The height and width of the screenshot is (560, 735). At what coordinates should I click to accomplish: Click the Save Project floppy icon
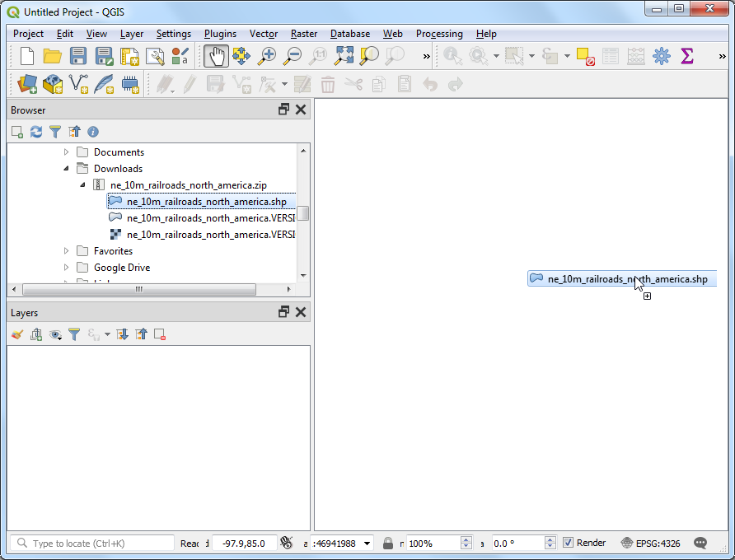point(78,56)
